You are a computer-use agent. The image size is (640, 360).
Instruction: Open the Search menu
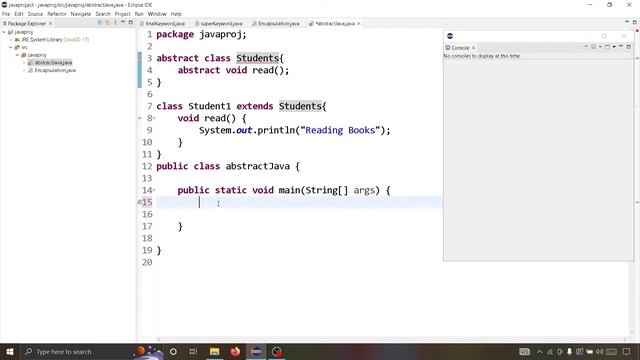point(103,14)
